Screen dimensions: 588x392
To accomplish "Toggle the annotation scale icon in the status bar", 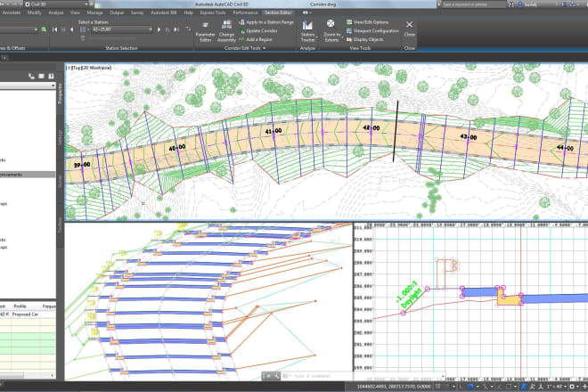I will (540, 387).
